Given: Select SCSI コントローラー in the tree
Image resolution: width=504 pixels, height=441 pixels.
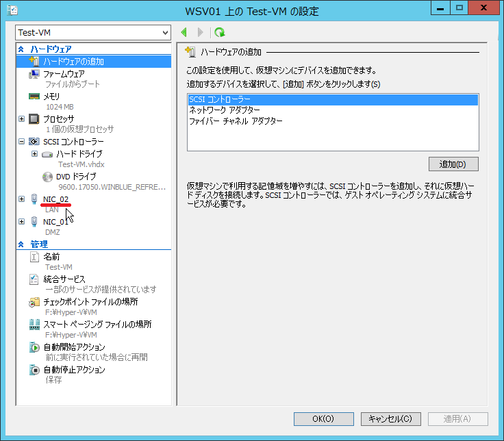Looking at the screenshot, I should pyautogui.click(x=73, y=142).
